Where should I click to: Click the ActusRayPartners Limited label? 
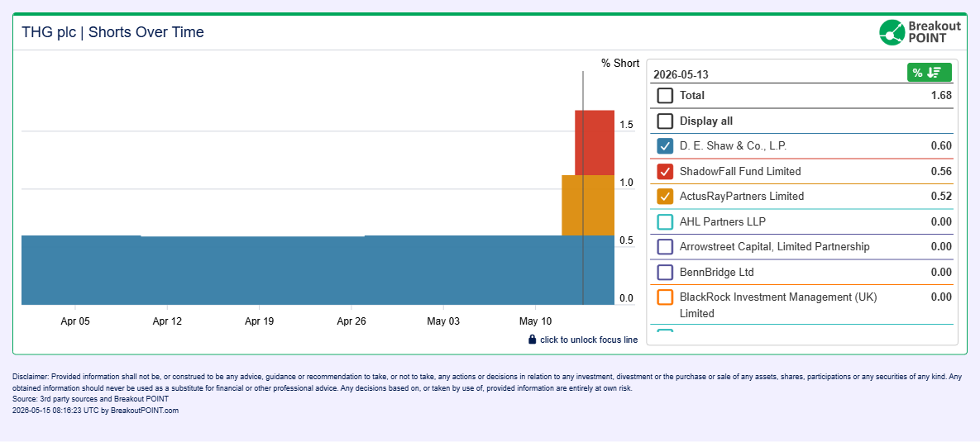[x=742, y=196]
